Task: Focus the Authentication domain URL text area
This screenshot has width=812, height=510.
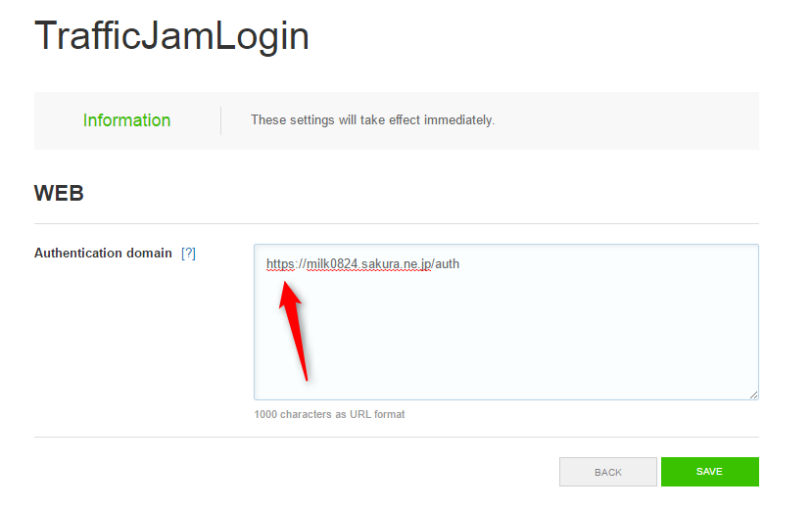Action: [x=506, y=321]
